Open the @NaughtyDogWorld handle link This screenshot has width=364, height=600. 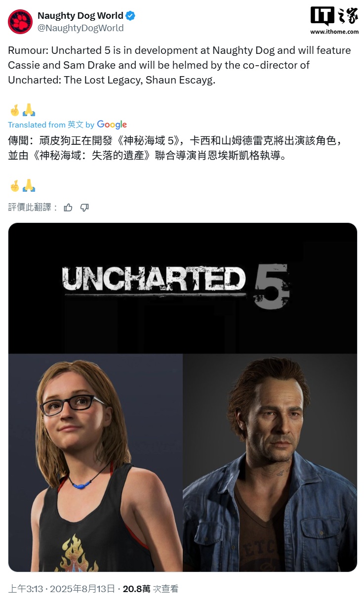[81, 28]
